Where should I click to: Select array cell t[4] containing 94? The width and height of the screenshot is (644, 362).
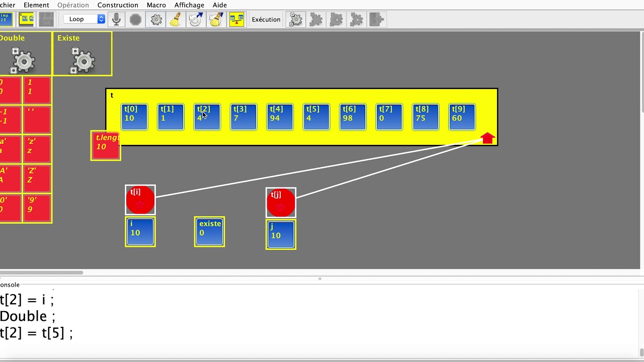pos(280,117)
